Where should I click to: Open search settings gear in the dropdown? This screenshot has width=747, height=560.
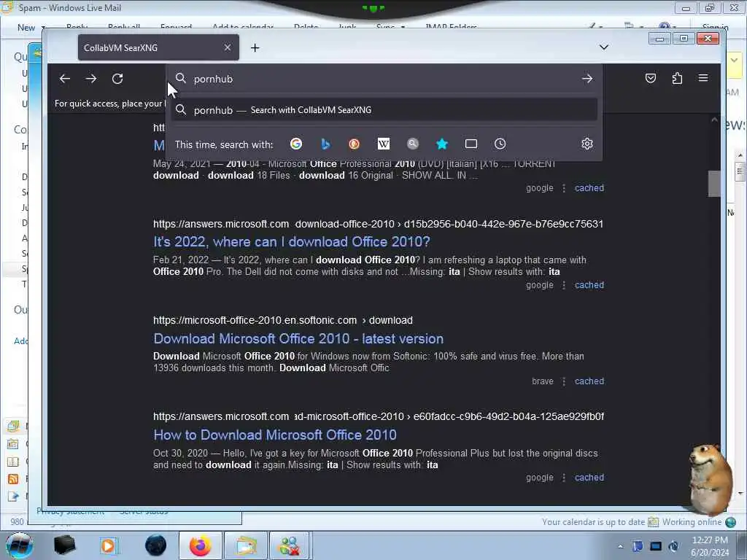point(587,144)
